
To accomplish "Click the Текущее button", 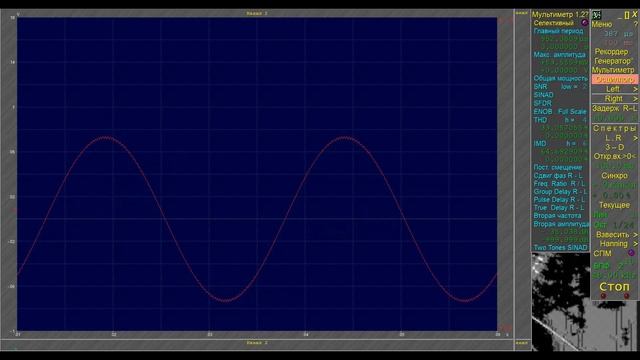I will click(614, 205).
